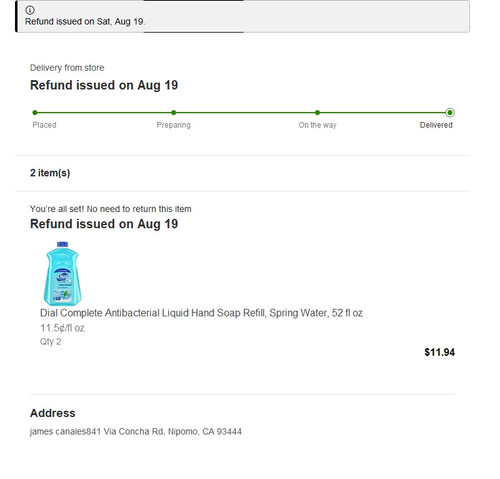
Task: Open the Dial Complete Antibacterial soap title link
Action: (x=201, y=313)
